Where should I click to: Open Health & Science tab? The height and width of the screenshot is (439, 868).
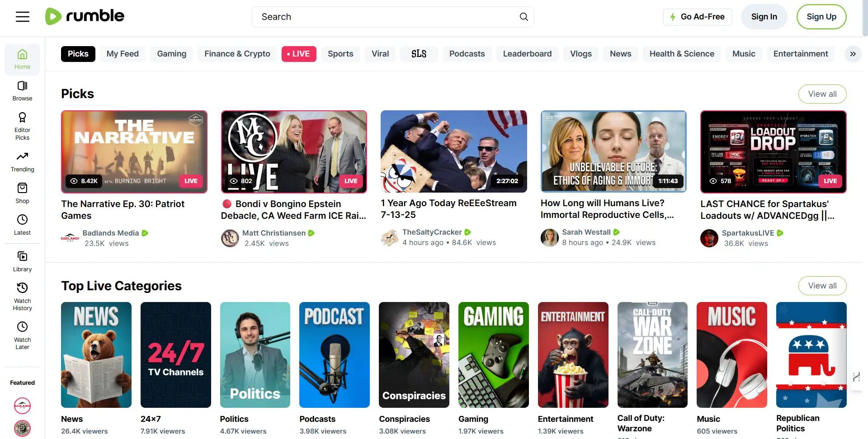(682, 54)
